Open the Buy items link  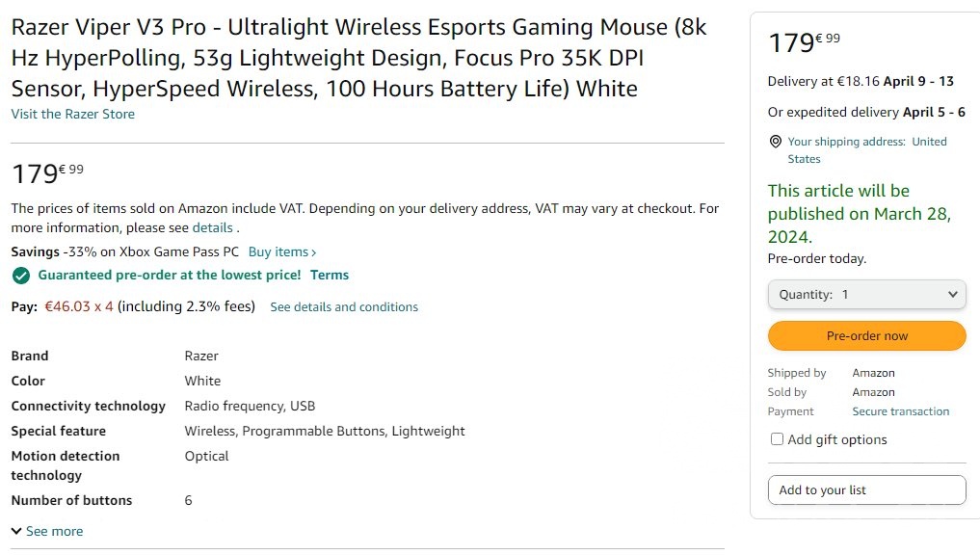pyautogui.click(x=278, y=252)
